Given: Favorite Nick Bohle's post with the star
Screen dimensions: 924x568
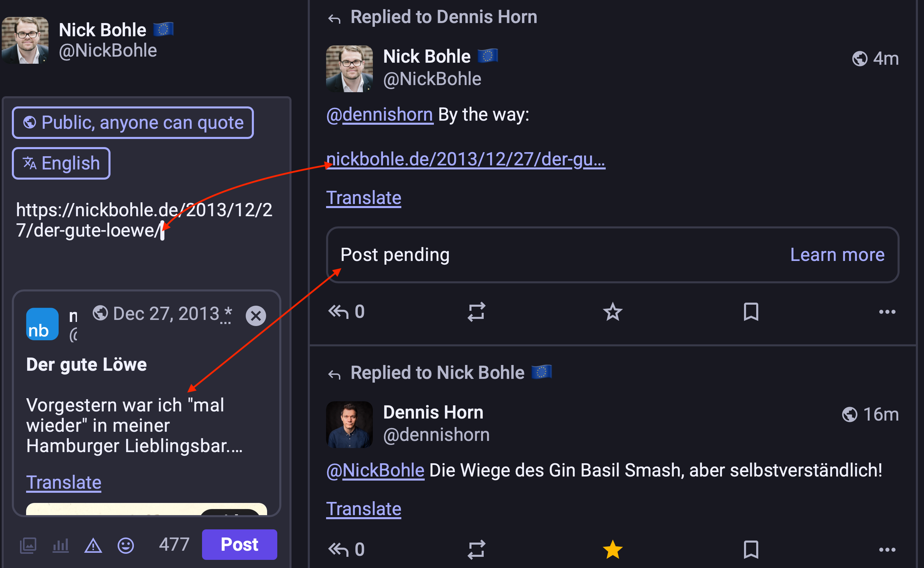Looking at the screenshot, I should pos(612,312).
